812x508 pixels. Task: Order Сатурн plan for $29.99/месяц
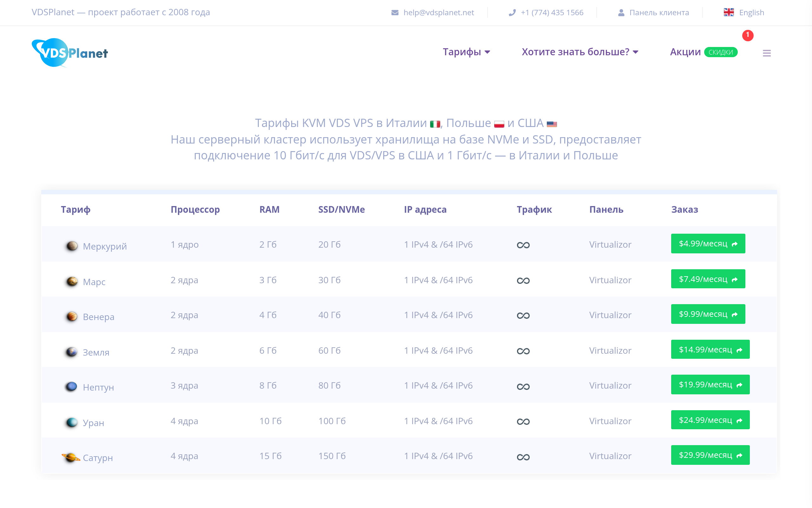pos(710,455)
